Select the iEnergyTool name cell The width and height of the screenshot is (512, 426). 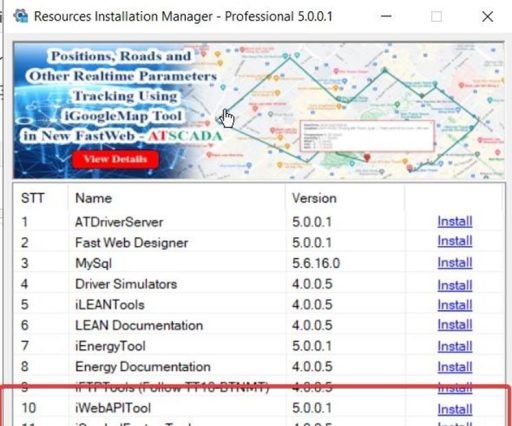click(110, 346)
